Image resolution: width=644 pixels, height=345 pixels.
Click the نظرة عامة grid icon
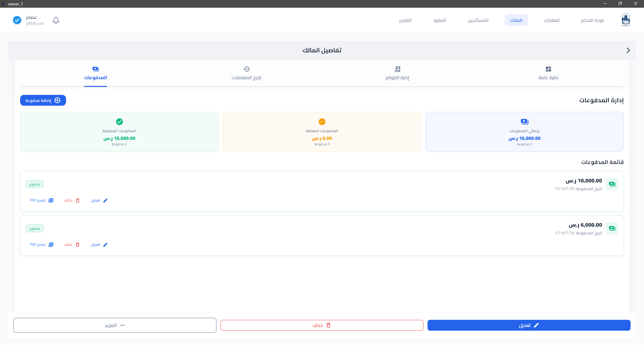pyautogui.click(x=548, y=69)
